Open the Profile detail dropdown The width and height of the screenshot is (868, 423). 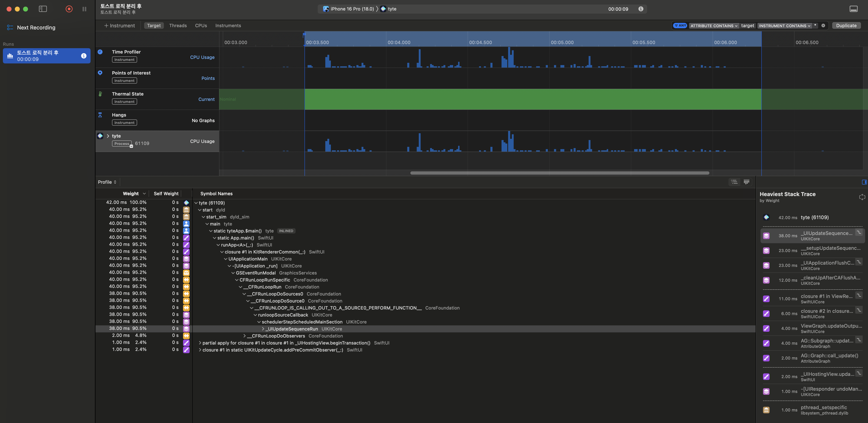coord(107,182)
